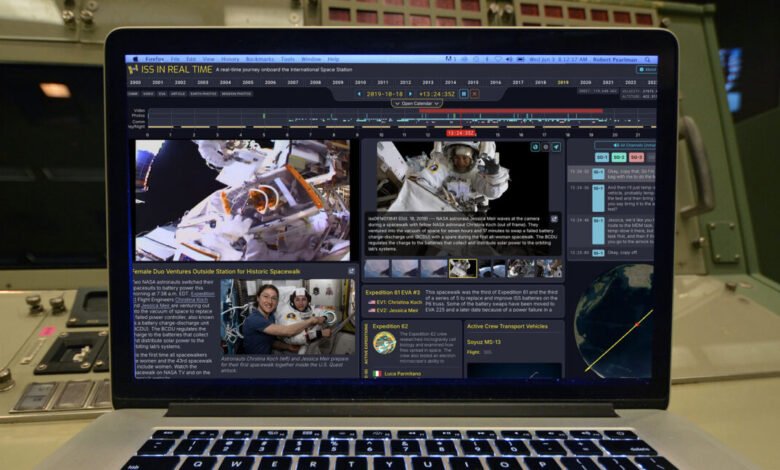
Task: Click hour 5 on the timeline axis
Action: tap(264, 135)
